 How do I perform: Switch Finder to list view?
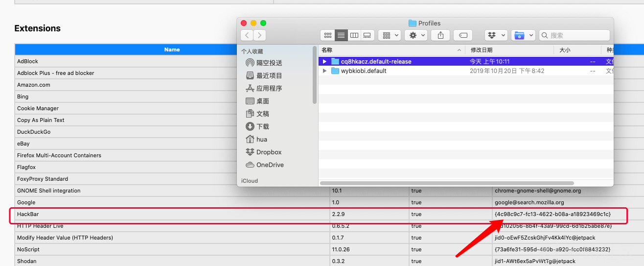(341, 35)
